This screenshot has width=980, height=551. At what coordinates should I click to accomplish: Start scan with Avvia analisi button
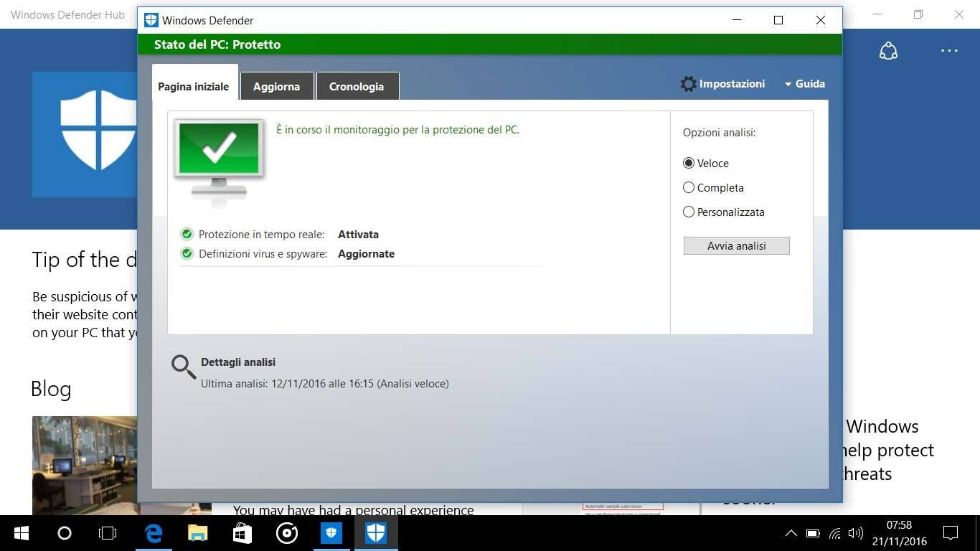tap(737, 246)
